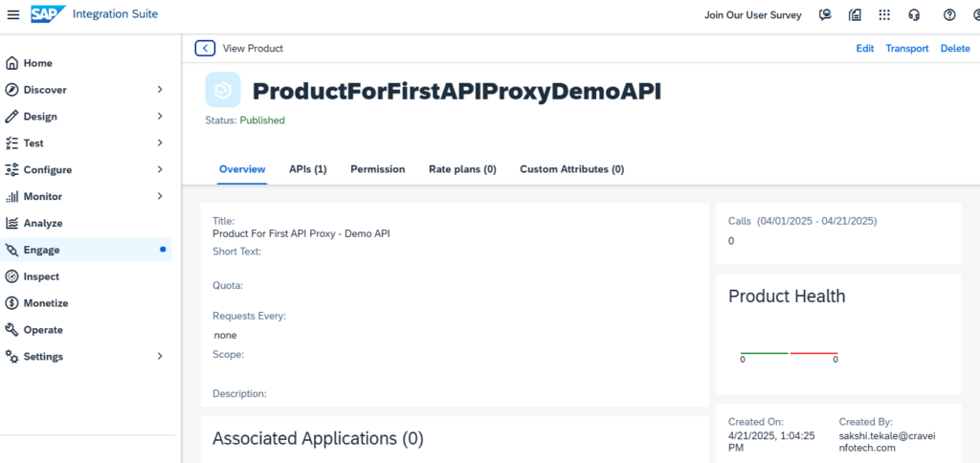Switch to the Overview tab
This screenshot has width=980, height=463.
pos(242,169)
